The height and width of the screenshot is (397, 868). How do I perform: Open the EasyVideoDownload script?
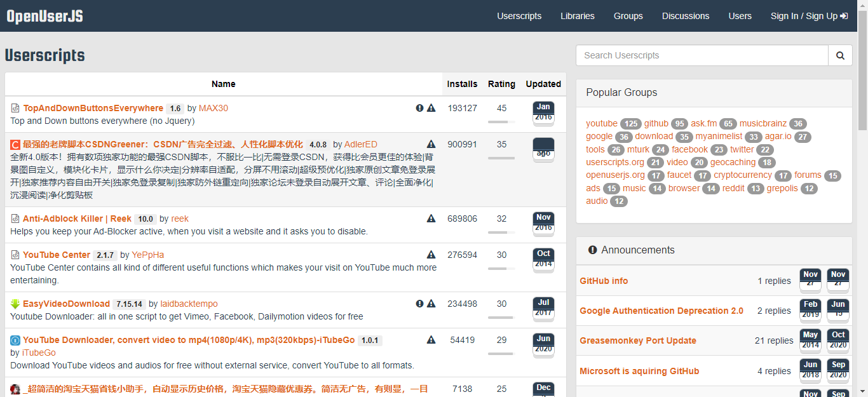(66, 304)
